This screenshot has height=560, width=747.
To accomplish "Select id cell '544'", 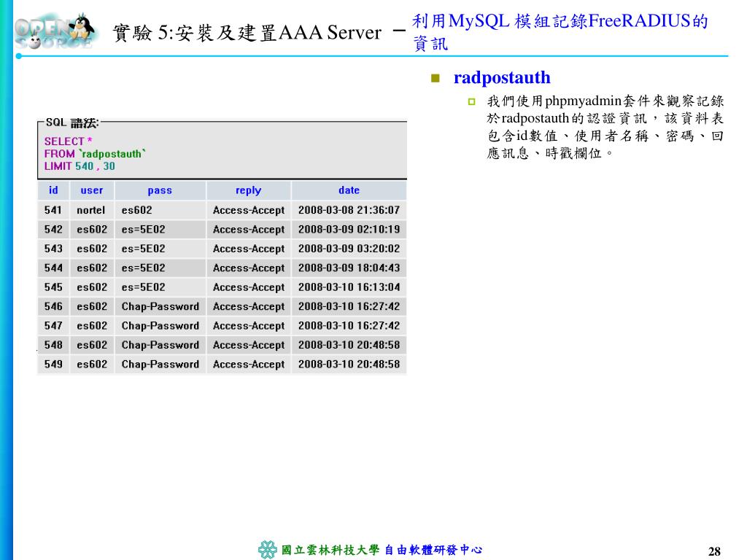I will click(53, 268).
